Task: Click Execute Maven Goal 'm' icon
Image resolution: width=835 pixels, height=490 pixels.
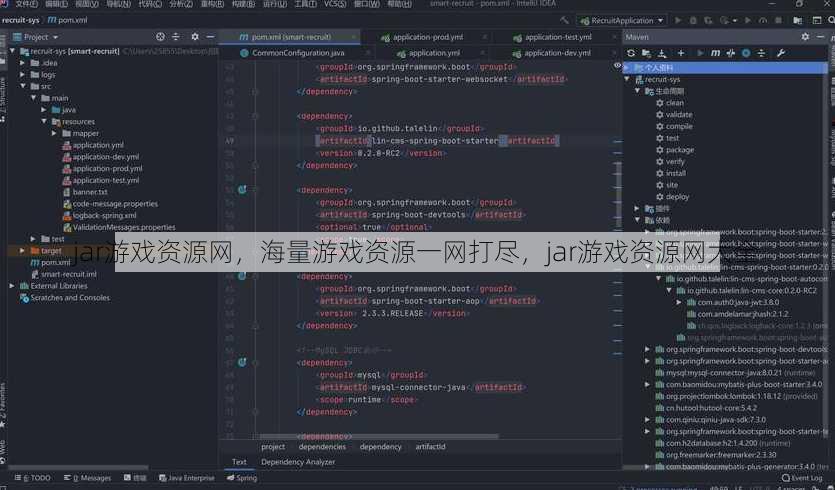Action: click(x=715, y=53)
